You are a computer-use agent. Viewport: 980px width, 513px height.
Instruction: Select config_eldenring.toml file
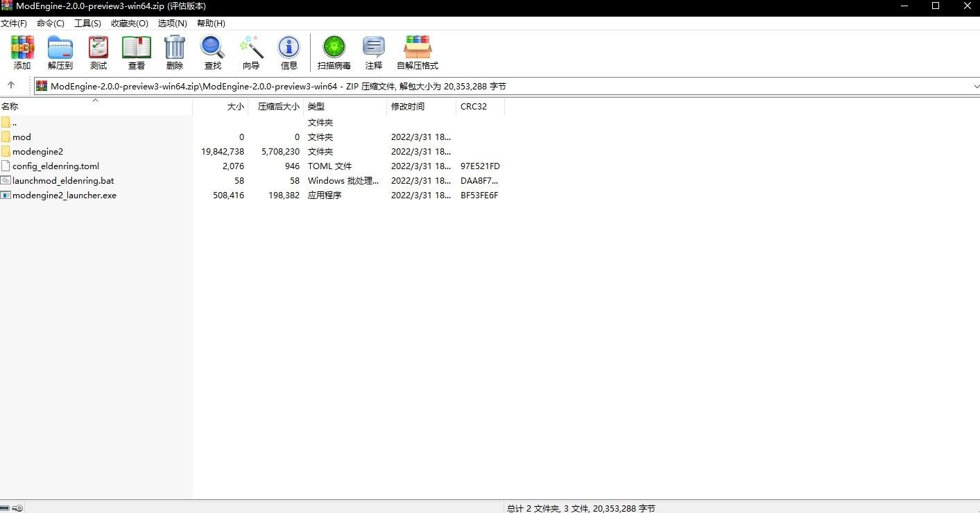55,166
